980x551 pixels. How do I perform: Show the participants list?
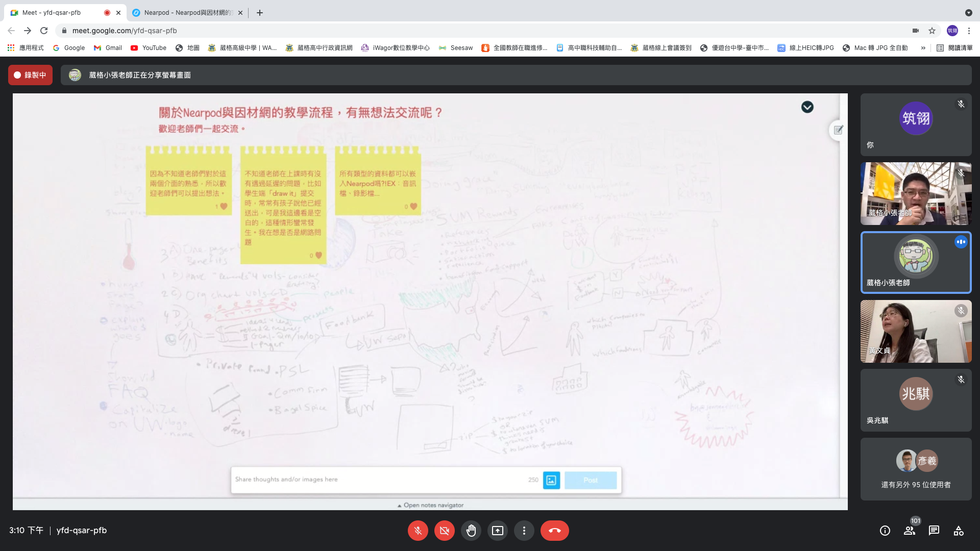click(x=909, y=531)
